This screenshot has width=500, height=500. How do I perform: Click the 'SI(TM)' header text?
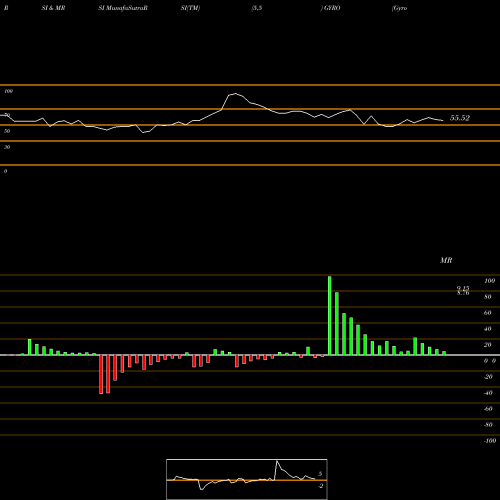click(x=190, y=8)
